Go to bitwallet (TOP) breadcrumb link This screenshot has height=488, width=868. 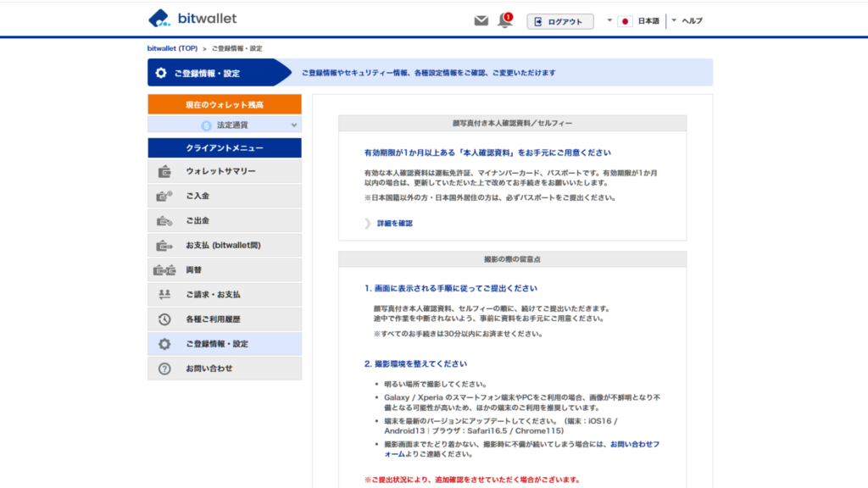(172, 48)
